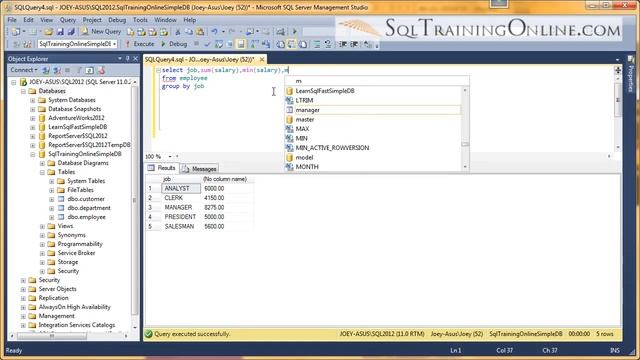This screenshot has height=360, width=640.
Task: Open the Project menu
Action: (92, 20)
